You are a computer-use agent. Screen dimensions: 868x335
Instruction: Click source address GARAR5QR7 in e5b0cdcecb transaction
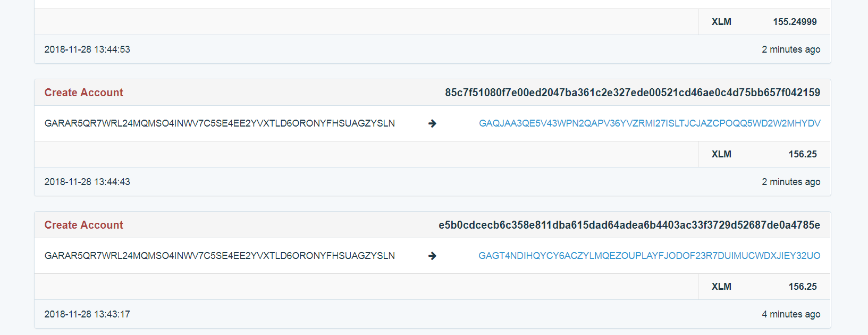[220, 256]
